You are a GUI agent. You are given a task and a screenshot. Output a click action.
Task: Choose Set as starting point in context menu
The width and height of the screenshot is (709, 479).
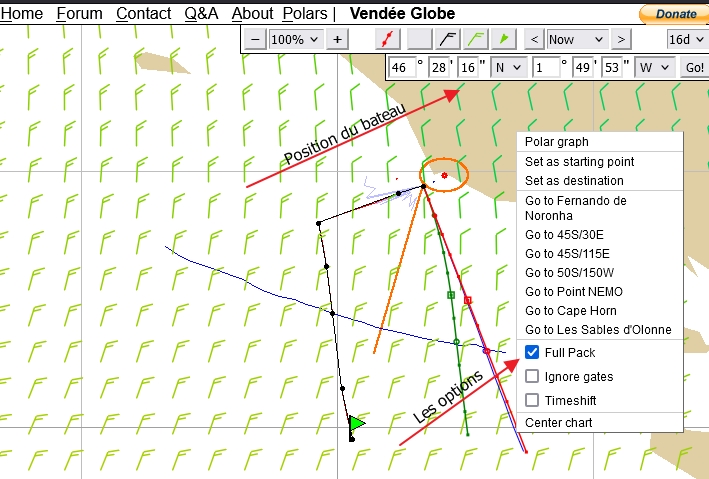click(x=579, y=161)
